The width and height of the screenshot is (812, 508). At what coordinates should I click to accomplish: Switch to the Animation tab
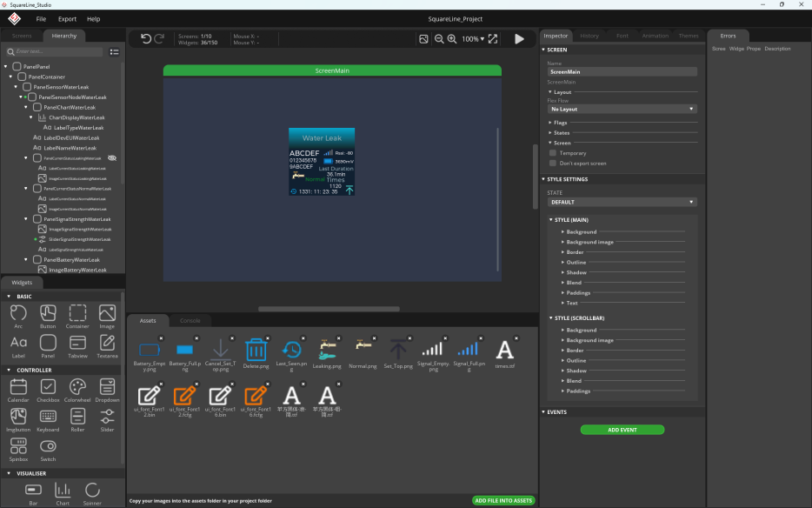[656, 36]
